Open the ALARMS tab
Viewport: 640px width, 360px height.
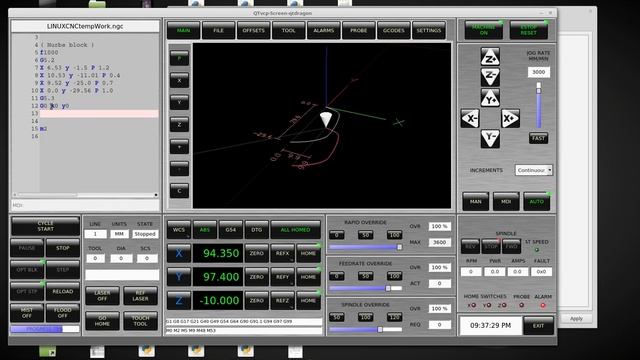coord(324,31)
